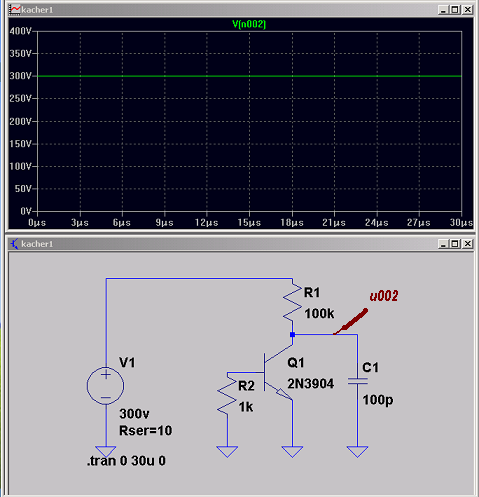Click the 100p capacitor value text

coord(378,400)
